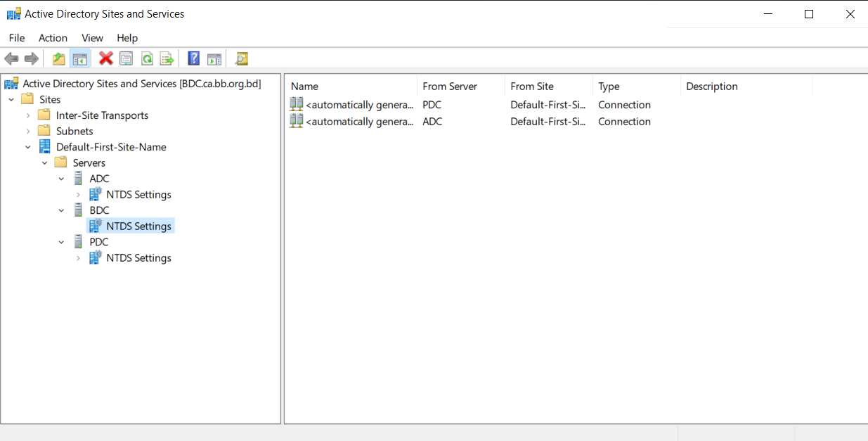
Task: Click the Export List toolbar icon
Action: (x=167, y=59)
